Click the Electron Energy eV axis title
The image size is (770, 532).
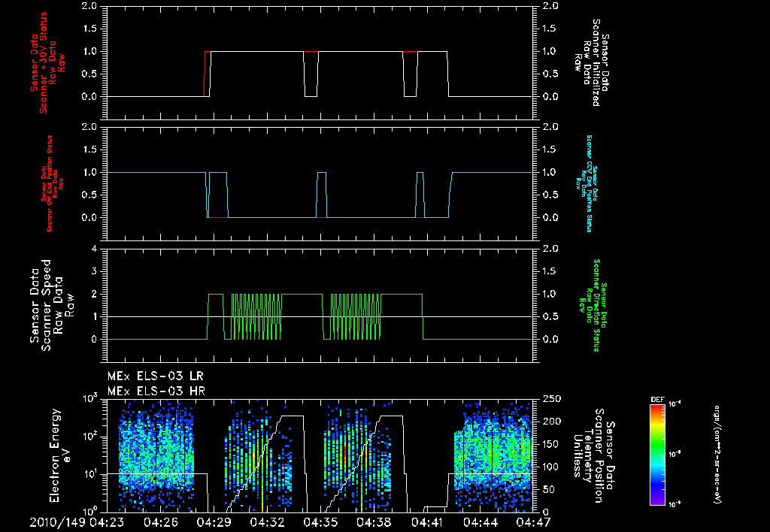[x=61, y=455]
